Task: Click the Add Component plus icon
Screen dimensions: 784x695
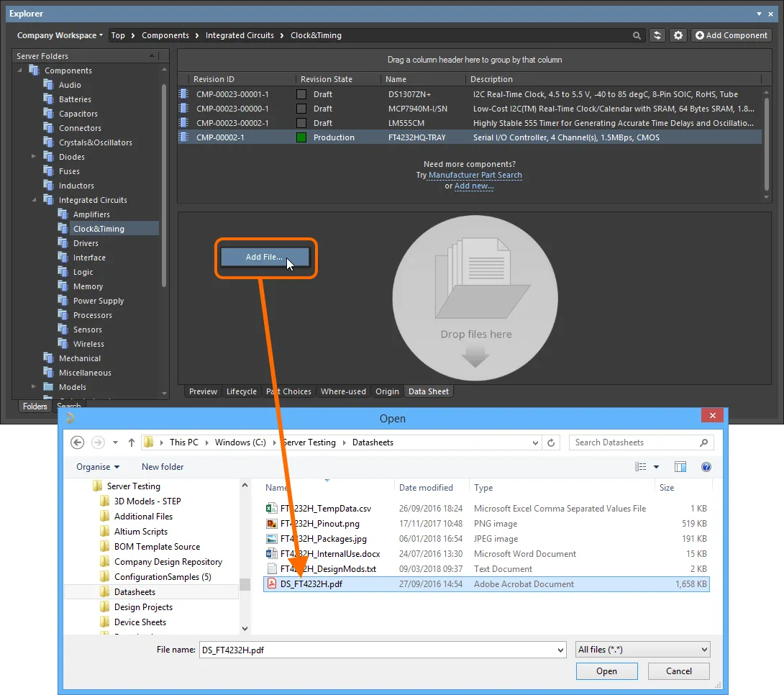Action: [x=699, y=35]
